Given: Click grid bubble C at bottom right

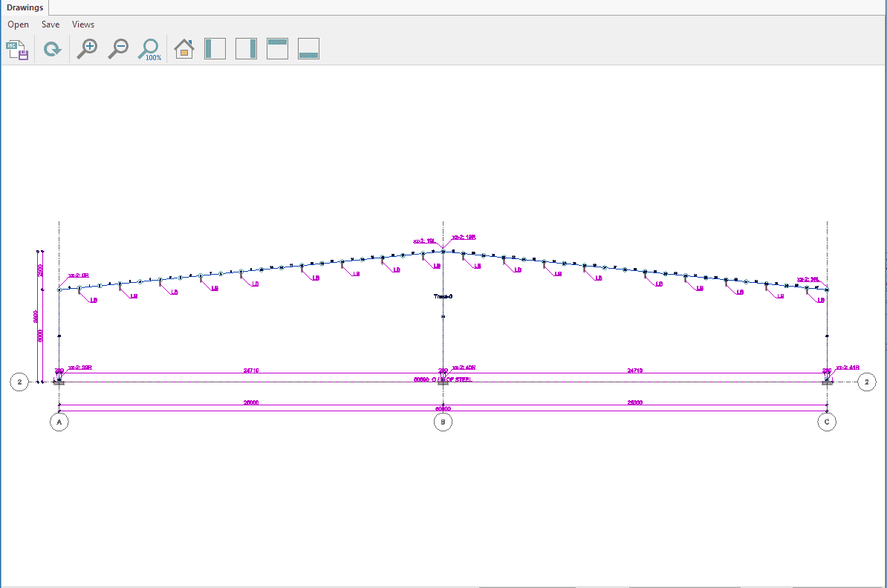Looking at the screenshot, I should pos(826,422).
